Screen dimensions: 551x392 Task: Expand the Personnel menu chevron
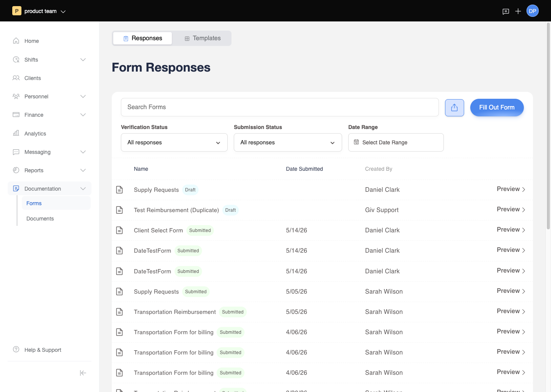pos(83,96)
